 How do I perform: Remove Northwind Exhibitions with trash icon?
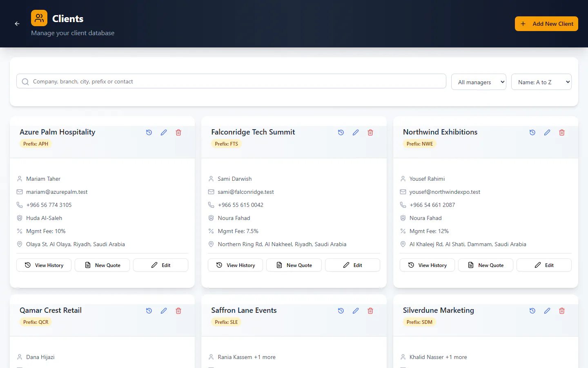click(x=562, y=132)
